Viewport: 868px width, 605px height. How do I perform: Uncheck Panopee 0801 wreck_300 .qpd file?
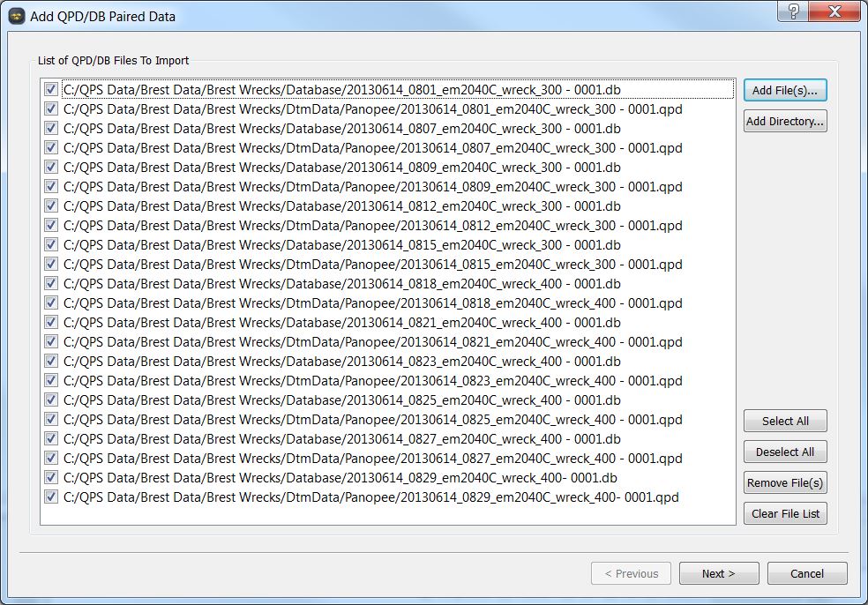point(51,108)
